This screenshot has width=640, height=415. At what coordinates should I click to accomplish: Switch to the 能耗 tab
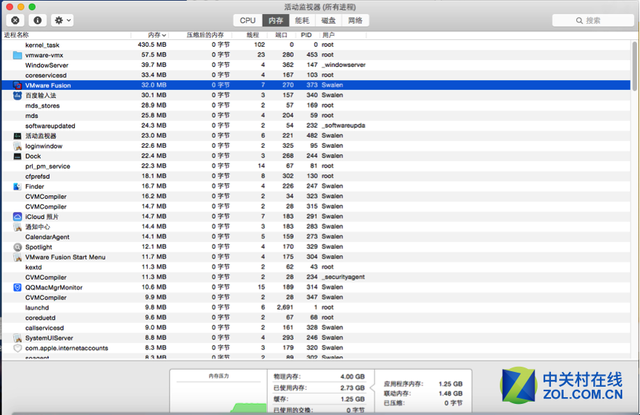302,20
